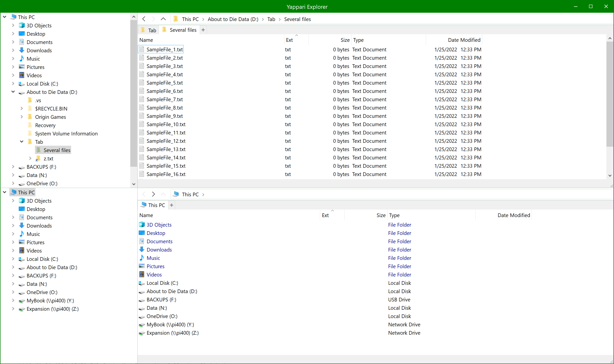This screenshot has height=364, width=614.
Task: Select Data (N:) in bottom tree
Action: [37, 284]
